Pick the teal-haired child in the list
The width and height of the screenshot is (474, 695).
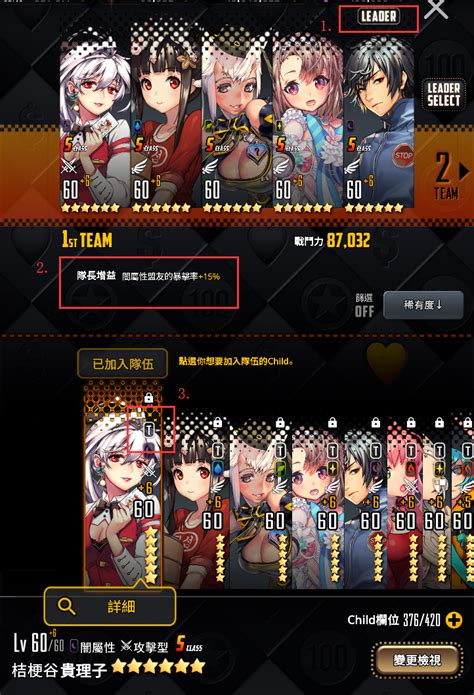462,501
